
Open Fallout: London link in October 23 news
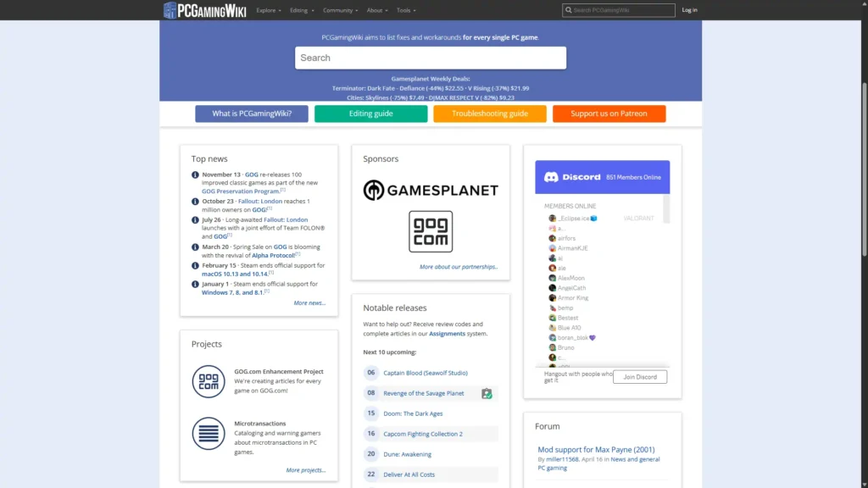(260, 202)
